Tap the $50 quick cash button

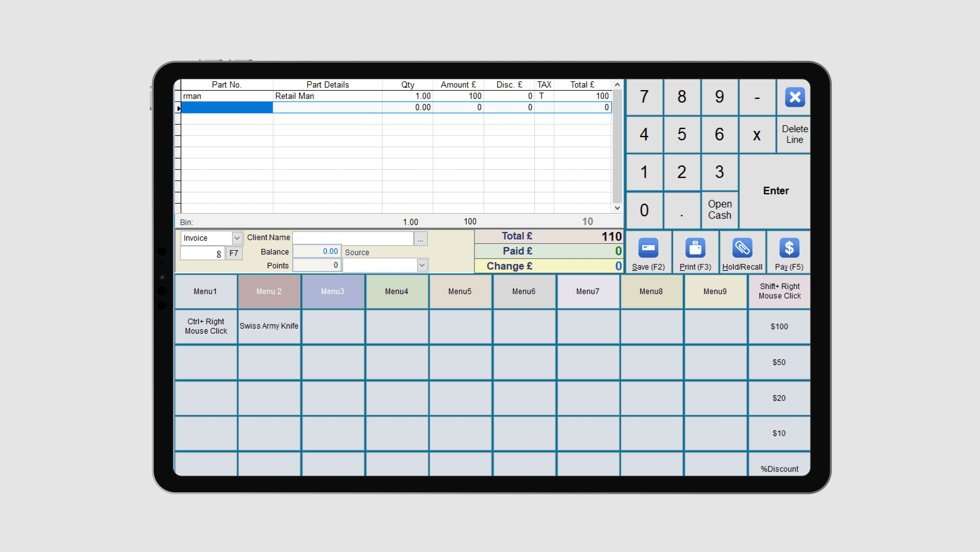pyautogui.click(x=779, y=362)
